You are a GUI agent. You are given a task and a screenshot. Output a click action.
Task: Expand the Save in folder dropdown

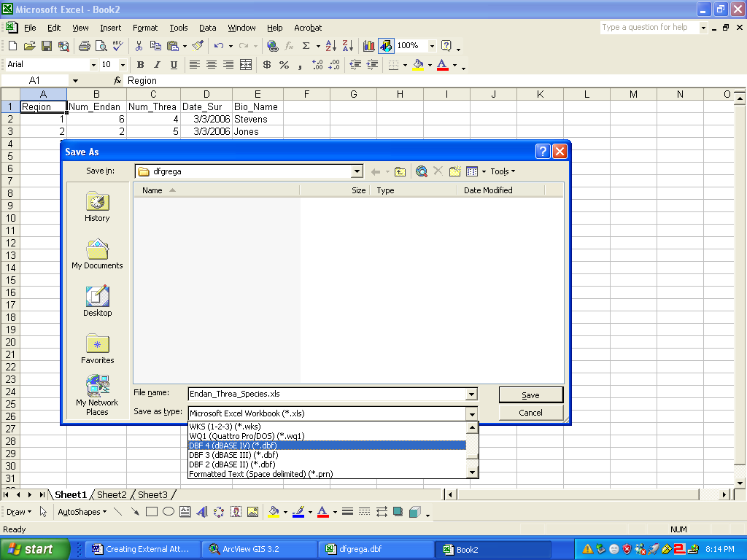coord(357,171)
